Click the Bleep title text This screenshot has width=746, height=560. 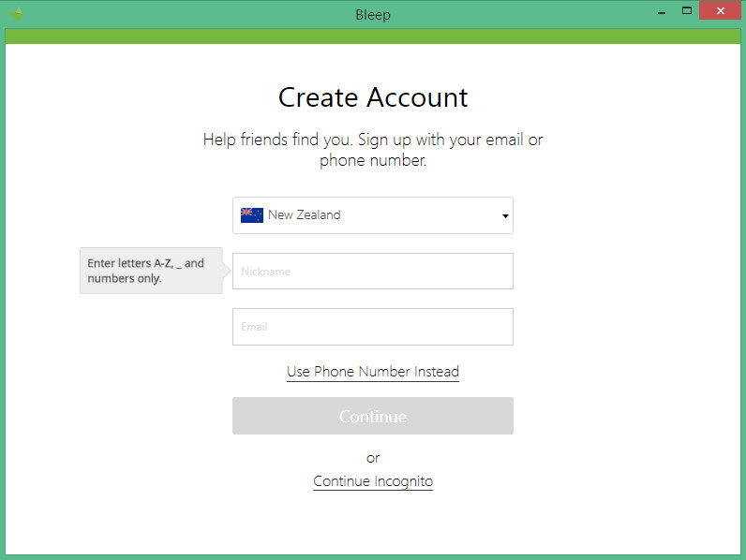click(373, 15)
